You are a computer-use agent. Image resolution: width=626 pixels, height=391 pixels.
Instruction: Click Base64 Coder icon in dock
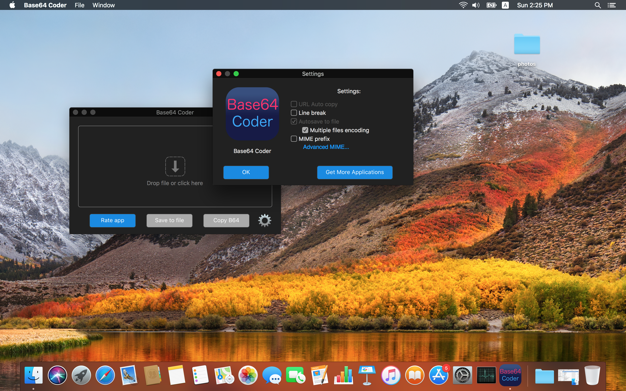[x=510, y=375]
